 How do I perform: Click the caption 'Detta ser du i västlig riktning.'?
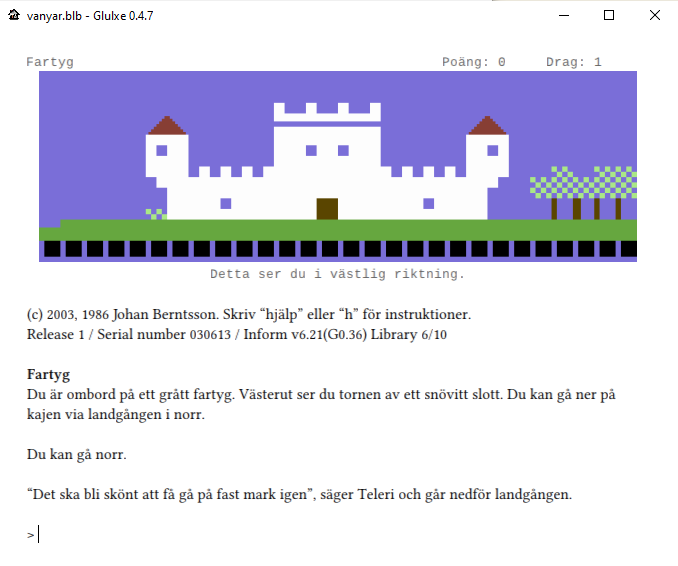click(338, 273)
